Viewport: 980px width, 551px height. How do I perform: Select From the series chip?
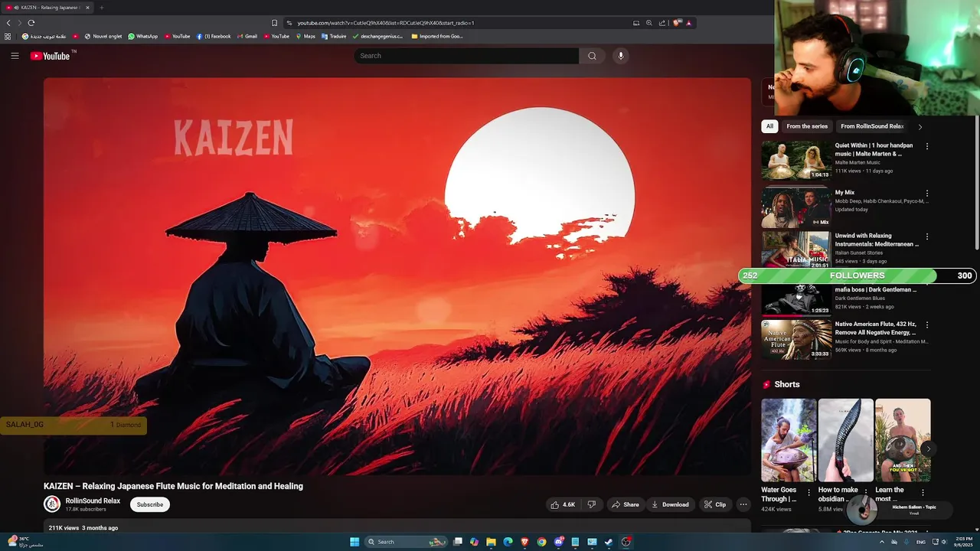(x=807, y=126)
